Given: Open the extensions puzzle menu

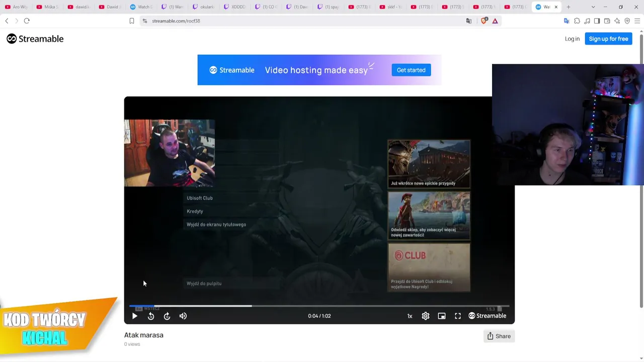Looking at the screenshot, I should [577, 21].
